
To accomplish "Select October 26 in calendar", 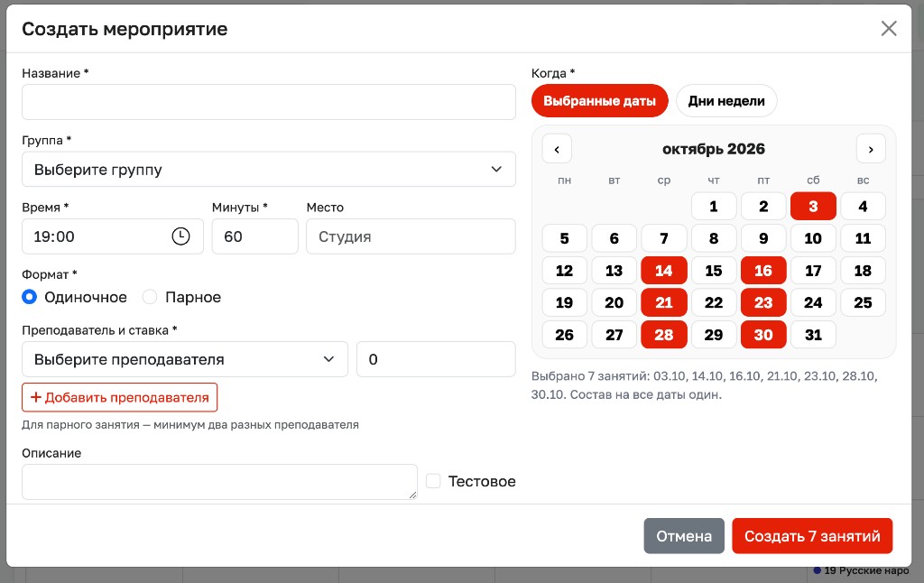I will tap(565, 335).
